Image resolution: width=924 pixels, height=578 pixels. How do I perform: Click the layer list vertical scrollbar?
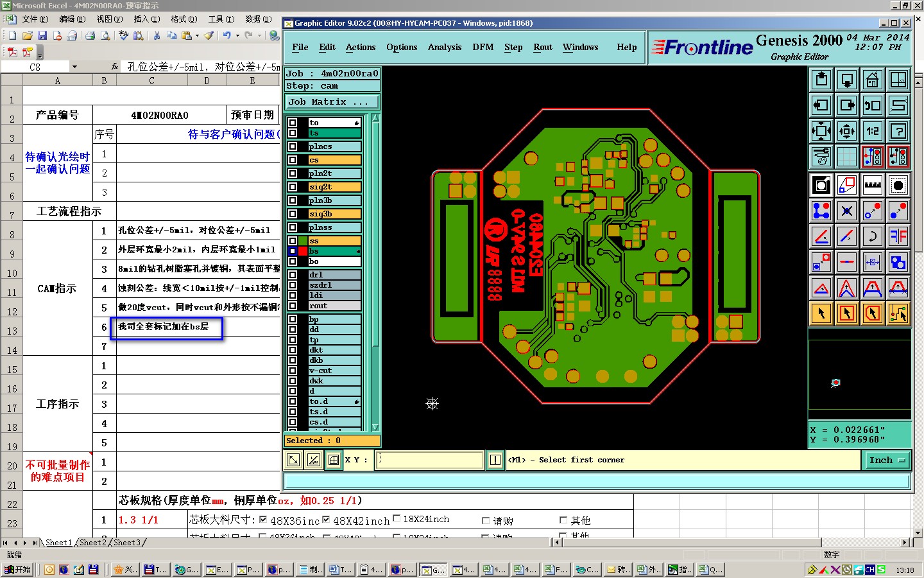tap(376, 272)
